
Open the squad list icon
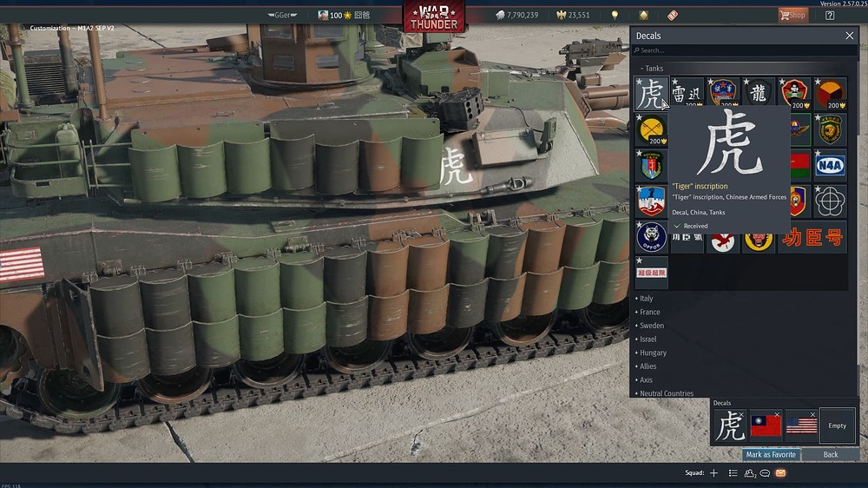tap(733, 473)
